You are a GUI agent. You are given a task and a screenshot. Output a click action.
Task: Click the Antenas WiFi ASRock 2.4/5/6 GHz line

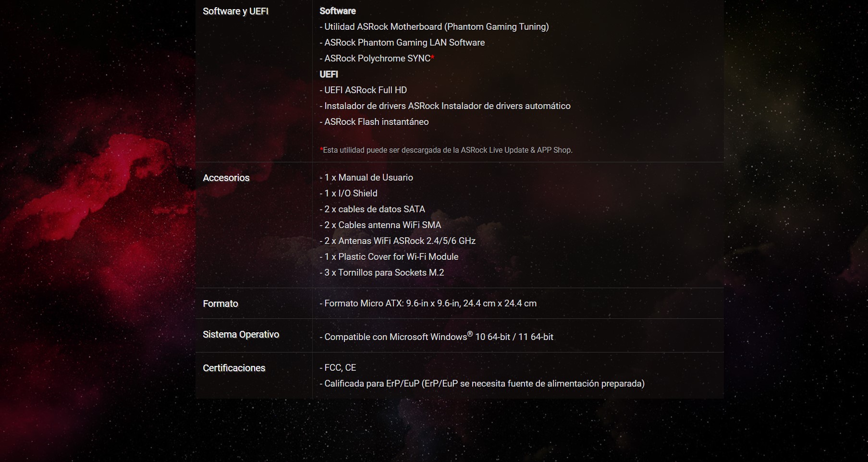[x=398, y=241]
